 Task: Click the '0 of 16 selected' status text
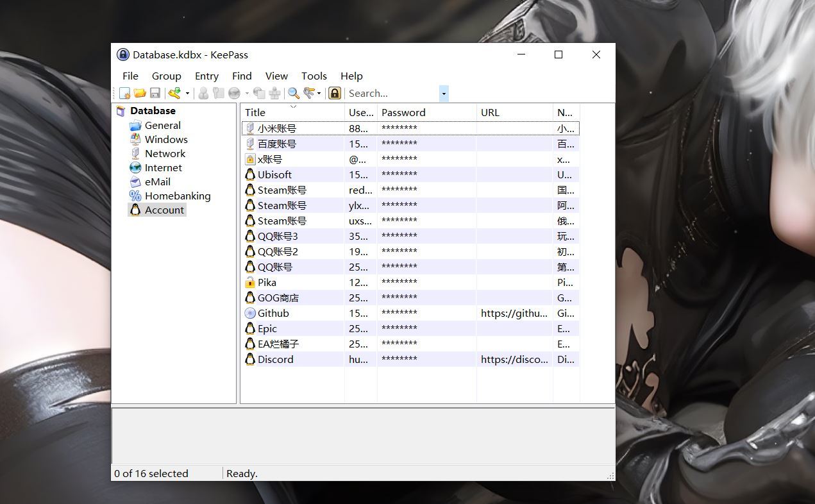point(151,474)
